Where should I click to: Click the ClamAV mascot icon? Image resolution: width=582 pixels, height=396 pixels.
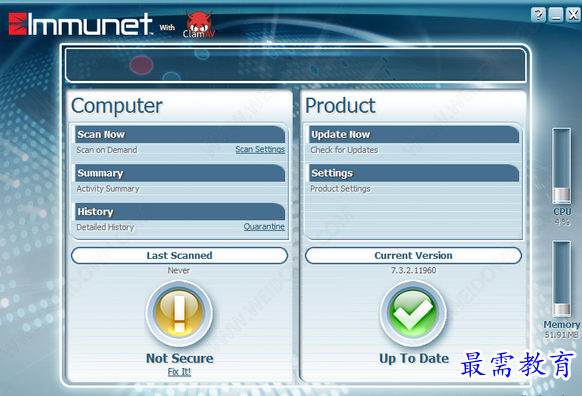click(199, 24)
